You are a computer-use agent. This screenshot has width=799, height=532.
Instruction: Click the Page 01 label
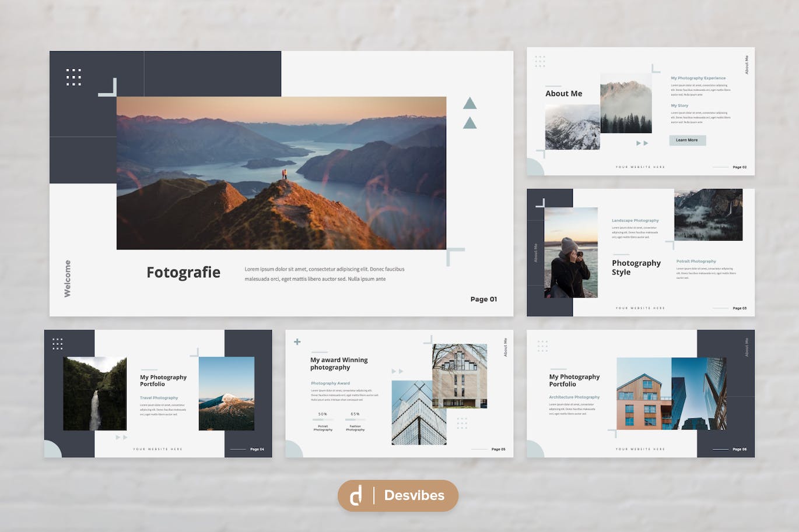click(x=483, y=299)
